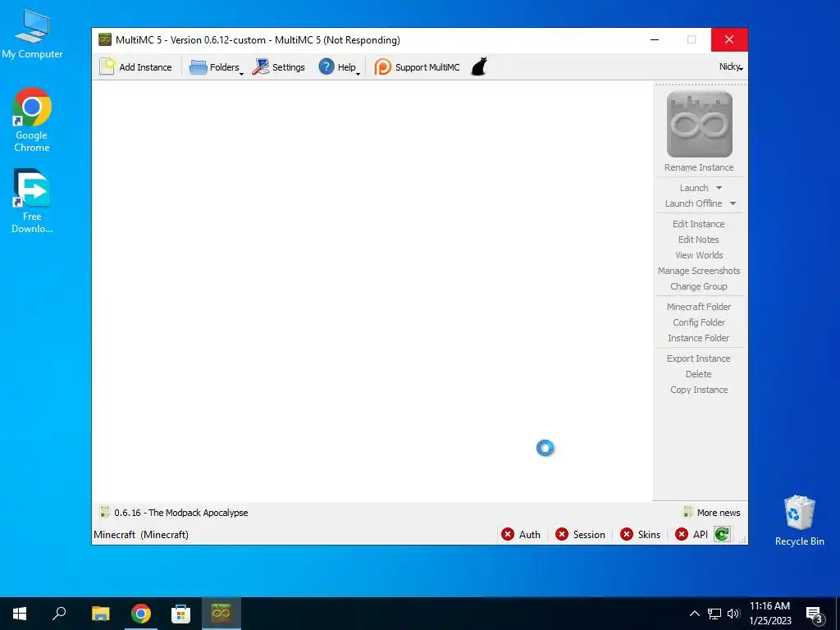The image size is (840, 630).
Task: Click Copy Instance
Action: 699,390
